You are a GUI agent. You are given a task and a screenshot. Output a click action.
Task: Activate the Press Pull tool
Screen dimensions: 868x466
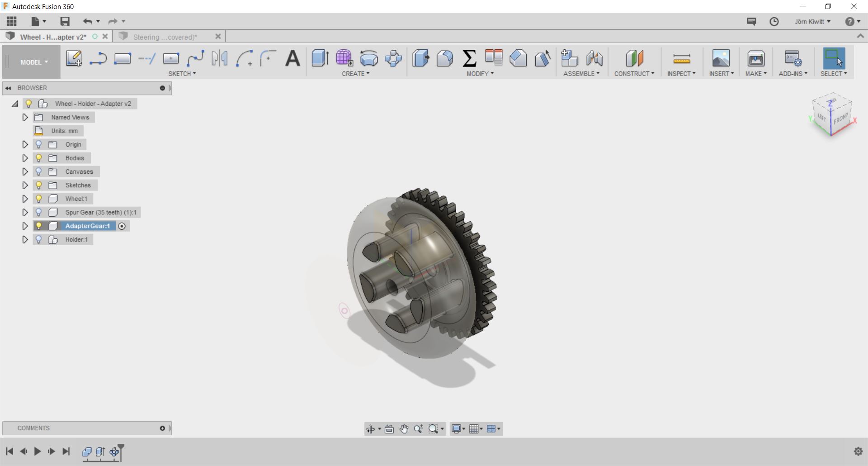tap(421, 58)
